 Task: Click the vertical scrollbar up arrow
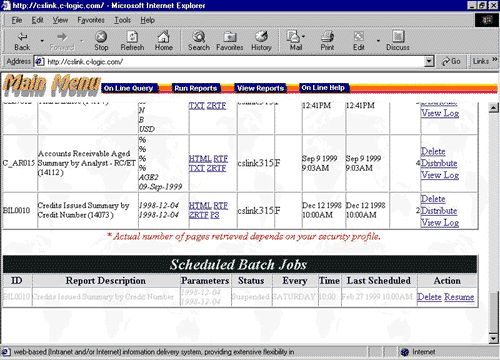click(493, 108)
